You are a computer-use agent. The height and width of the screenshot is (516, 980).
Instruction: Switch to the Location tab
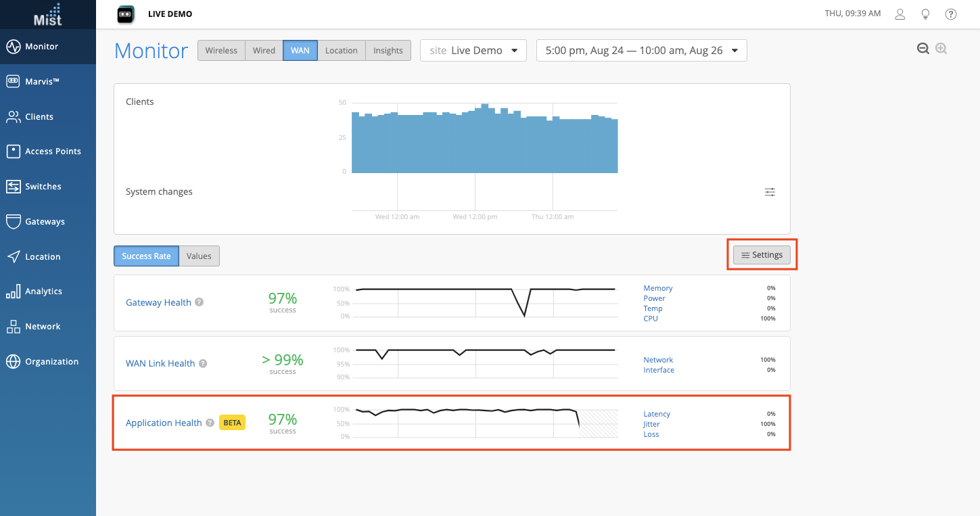pyautogui.click(x=342, y=51)
